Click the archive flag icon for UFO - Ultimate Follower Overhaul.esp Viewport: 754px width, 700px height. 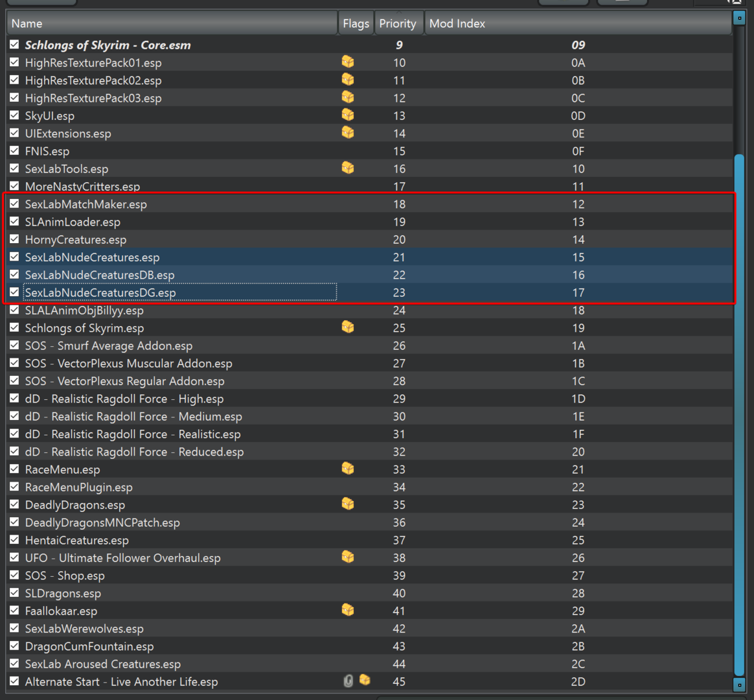348,557
